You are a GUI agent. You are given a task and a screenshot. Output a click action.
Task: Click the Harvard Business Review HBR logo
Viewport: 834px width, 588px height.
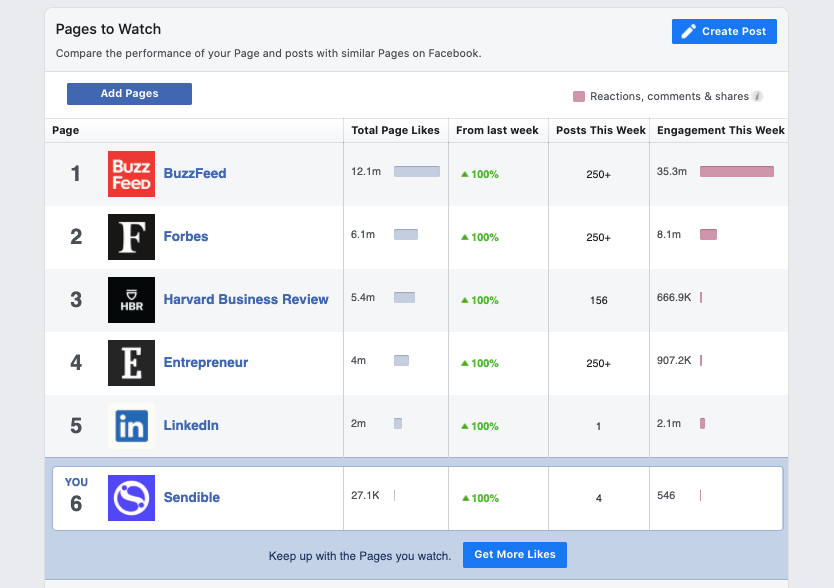coord(130,300)
